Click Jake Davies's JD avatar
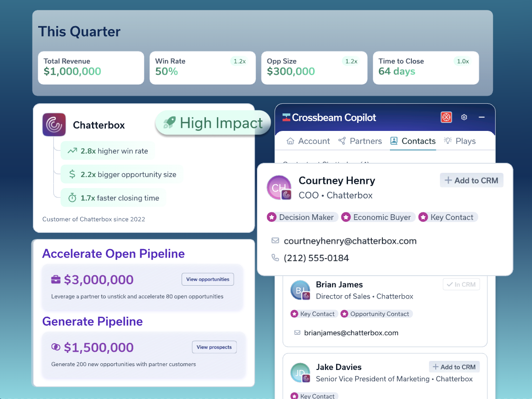 click(300, 373)
